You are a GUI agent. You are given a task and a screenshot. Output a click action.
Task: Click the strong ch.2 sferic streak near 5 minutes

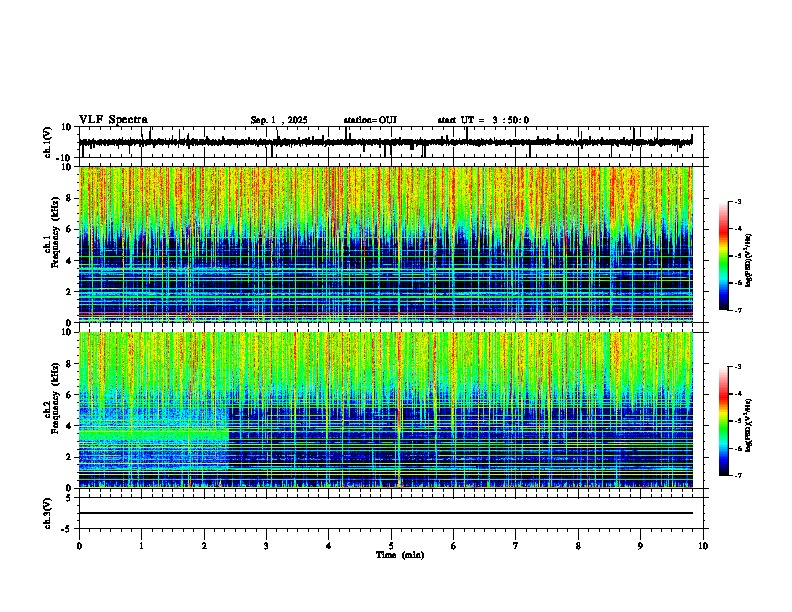(x=399, y=410)
